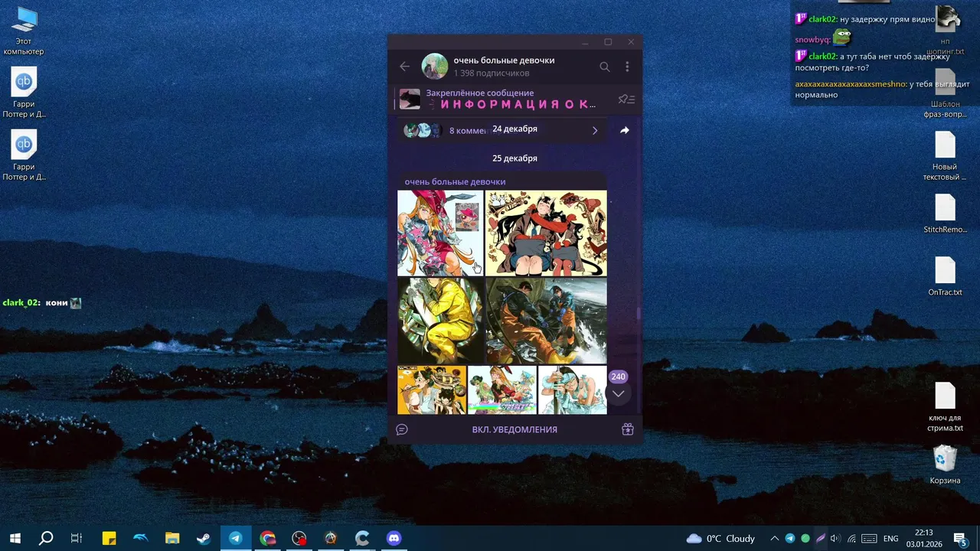The height and width of the screenshot is (551, 980).
Task: Open the 0°C Cloudy weather widget
Action: pyautogui.click(x=720, y=538)
